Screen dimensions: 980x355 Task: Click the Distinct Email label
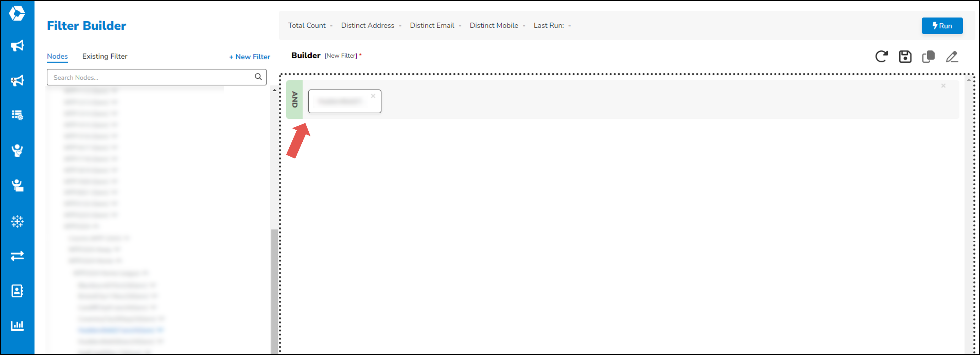tap(432, 25)
